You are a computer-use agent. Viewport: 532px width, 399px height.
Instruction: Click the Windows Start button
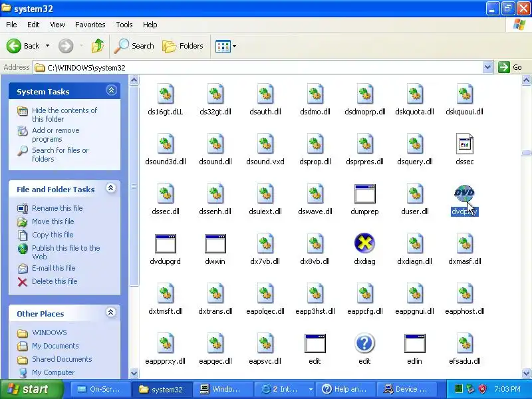(x=32, y=389)
